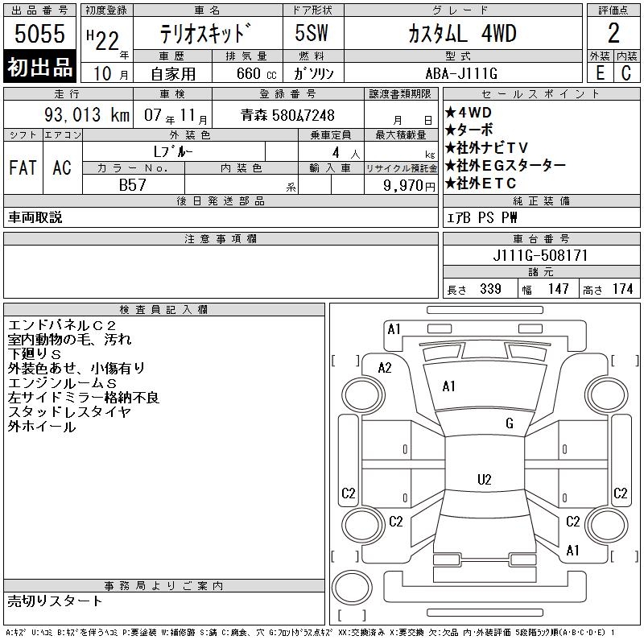Click the evaluation score 2
Viewport: 644px width, 644px height.
(x=613, y=33)
